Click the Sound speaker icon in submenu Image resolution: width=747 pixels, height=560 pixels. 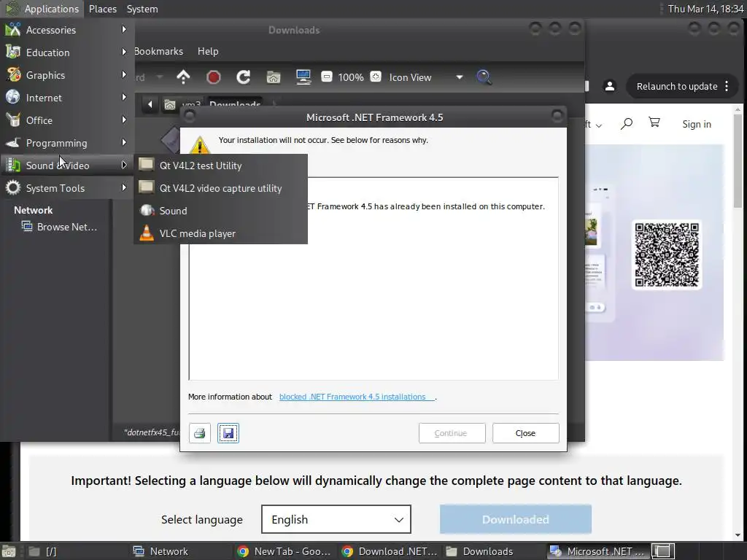coord(147,211)
